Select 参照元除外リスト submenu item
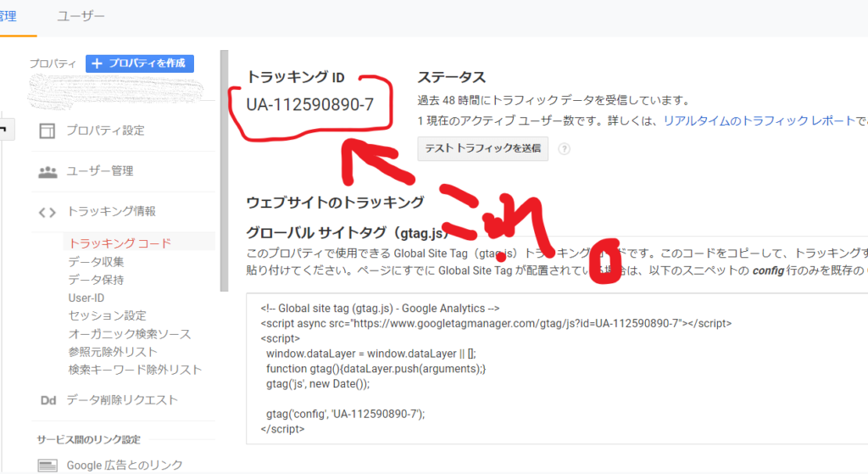868x474 pixels. pos(113,352)
